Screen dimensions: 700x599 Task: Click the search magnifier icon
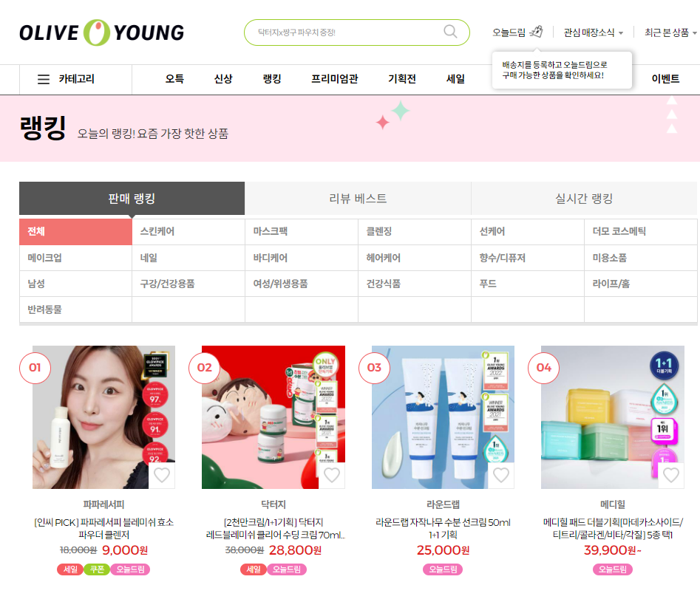click(x=450, y=32)
